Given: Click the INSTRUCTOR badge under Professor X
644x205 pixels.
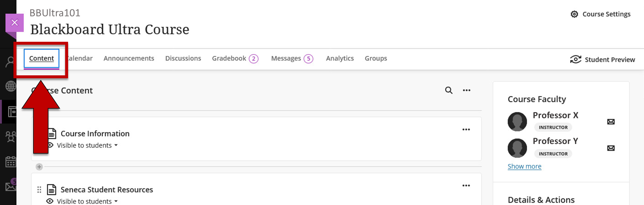Looking at the screenshot, I should (553, 127).
